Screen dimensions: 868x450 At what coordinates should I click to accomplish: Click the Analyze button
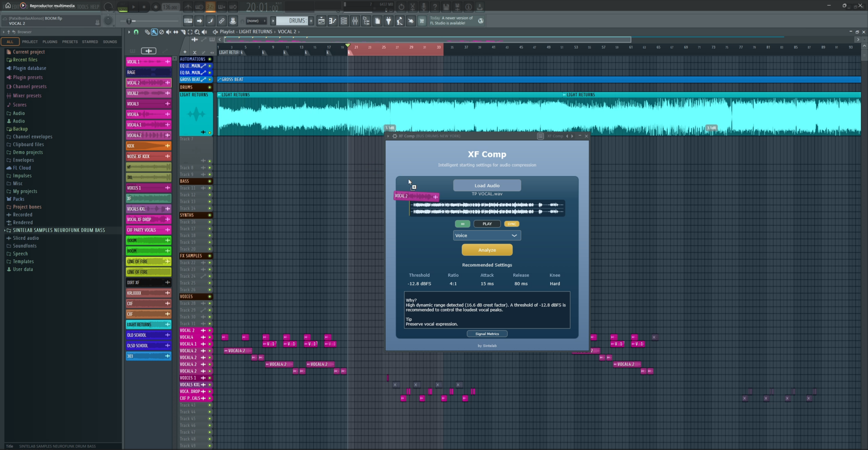487,250
